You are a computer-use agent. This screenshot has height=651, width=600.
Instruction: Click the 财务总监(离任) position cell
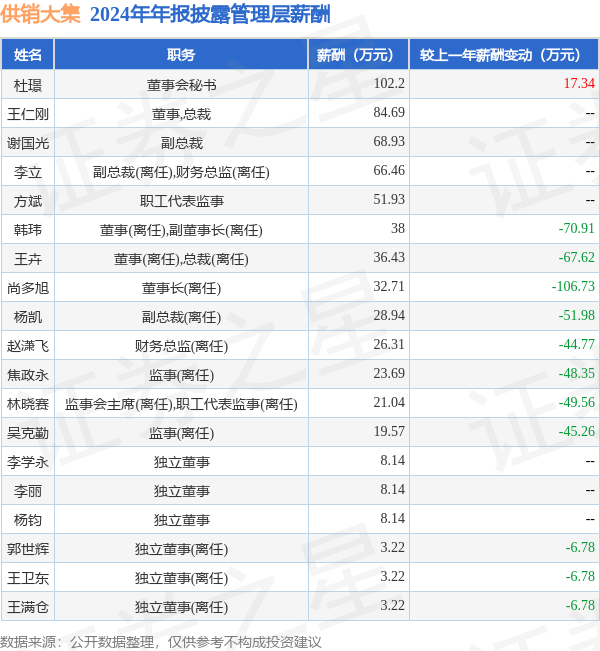(x=181, y=346)
